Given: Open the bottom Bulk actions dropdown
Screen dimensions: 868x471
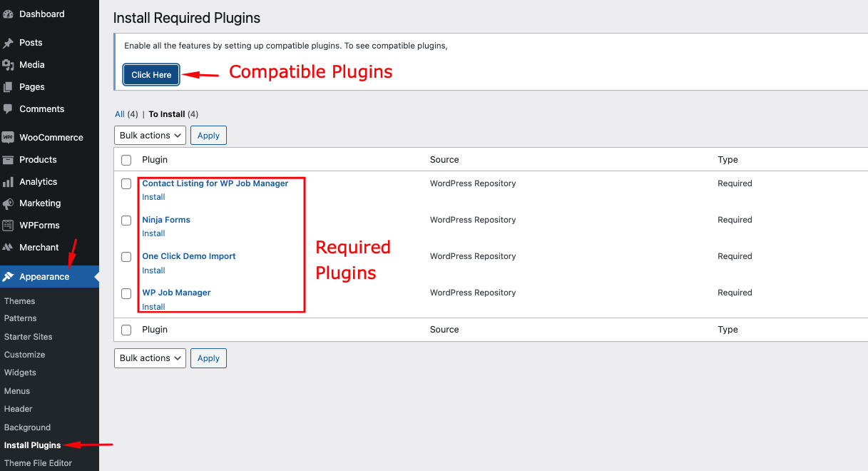Looking at the screenshot, I should (x=150, y=358).
